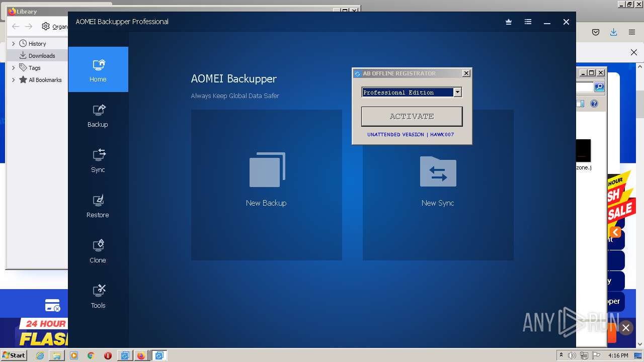Click the blue help question mark icon
Screen dimensions: 644x362
pyautogui.click(x=594, y=104)
